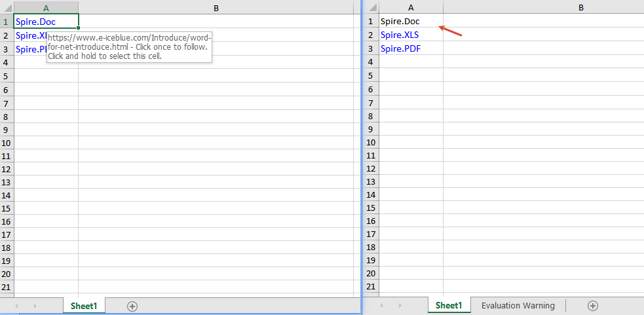Click previous sheet arrow in left workbook

point(17,306)
